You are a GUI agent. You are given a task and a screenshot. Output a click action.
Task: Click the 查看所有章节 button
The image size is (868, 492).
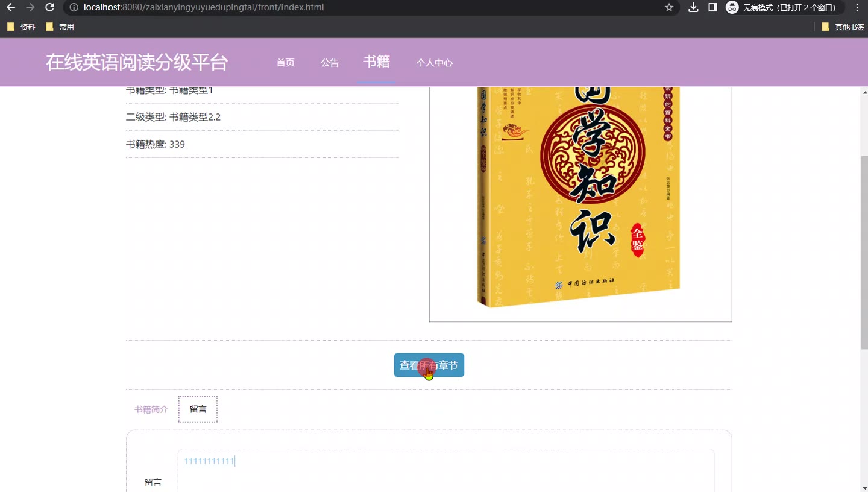[429, 365]
